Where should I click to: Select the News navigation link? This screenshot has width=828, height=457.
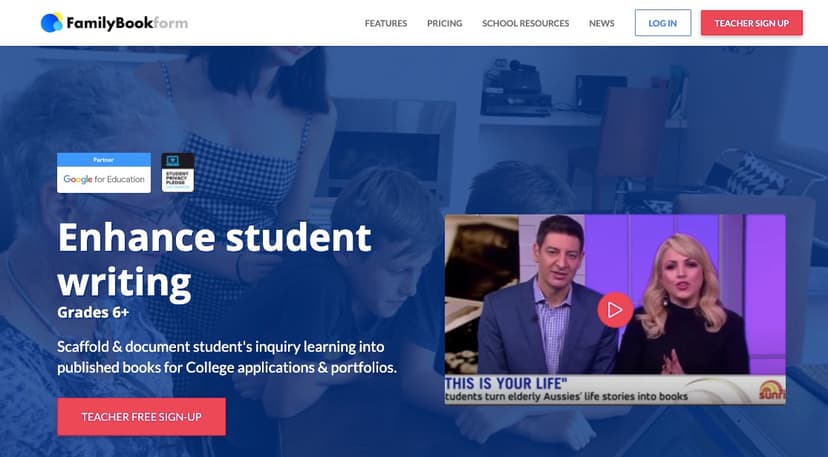tap(601, 23)
